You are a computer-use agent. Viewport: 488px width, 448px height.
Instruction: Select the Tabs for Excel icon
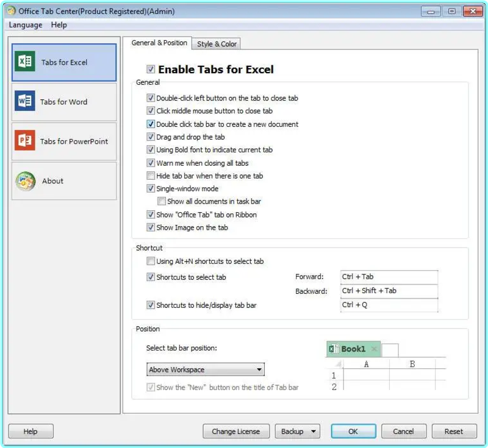(x=25, y=62)
